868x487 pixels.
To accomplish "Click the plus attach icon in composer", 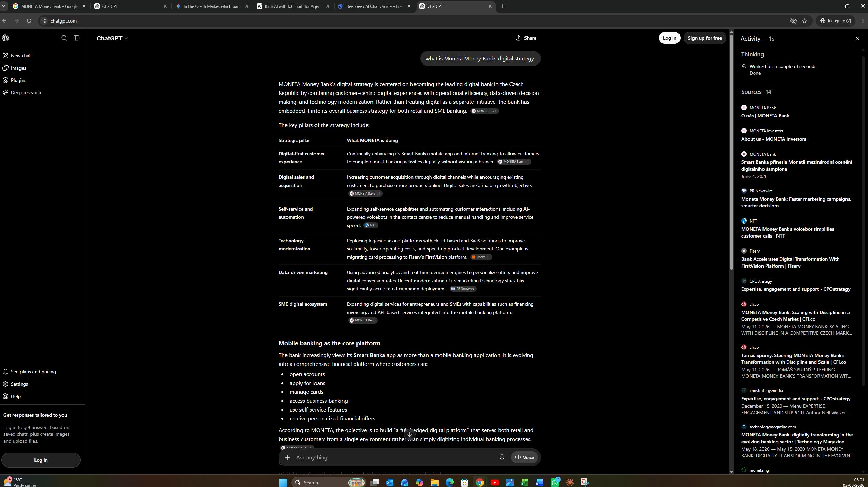I will click(288, 457).
